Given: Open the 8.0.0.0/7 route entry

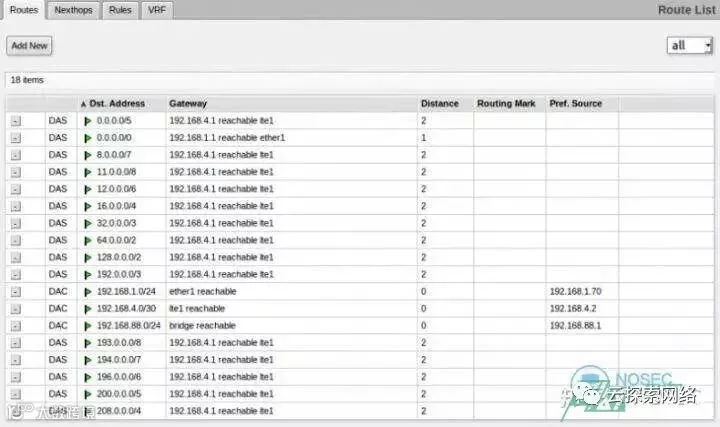Looking at the screenshot, I should point(114,155).
